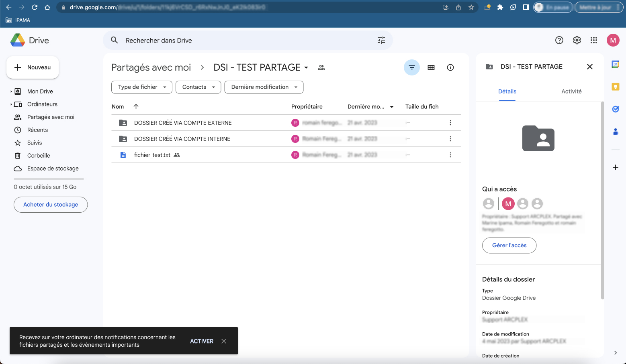Open the Contacts filter dropdown

(x=198, y=87)
